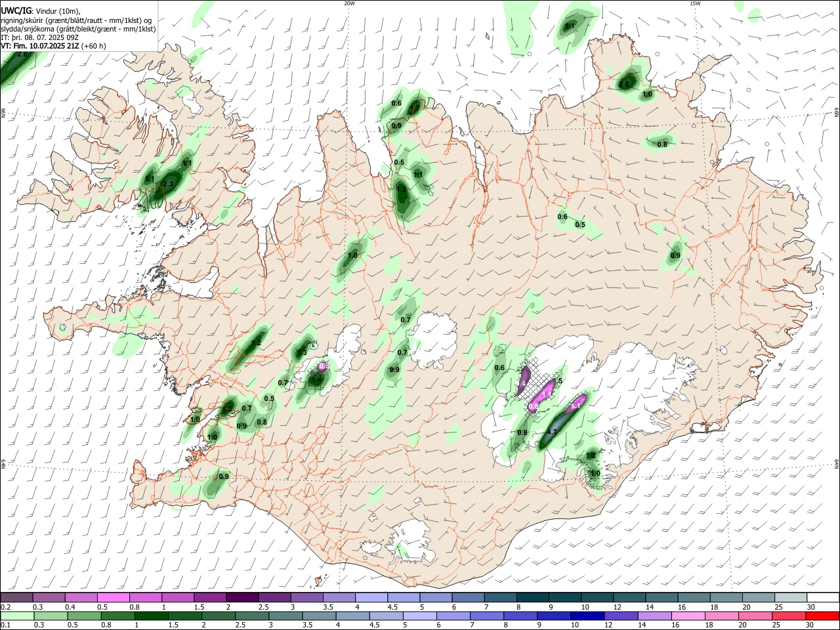
Task: Click the 2.6 precipitation value
Action: (22, 54)
